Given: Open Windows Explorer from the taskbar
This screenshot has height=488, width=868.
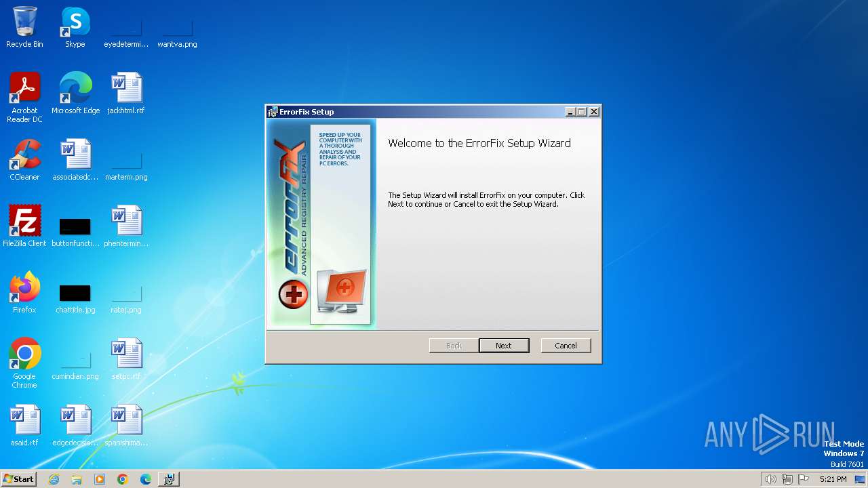Looking at the screenshot, I should click(77, 479).
